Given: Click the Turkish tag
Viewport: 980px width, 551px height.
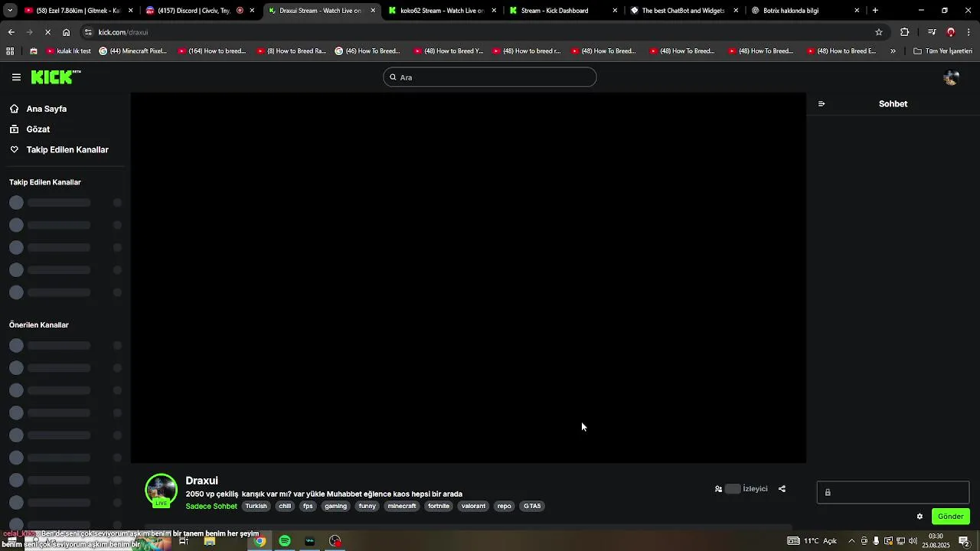Looking at the screenshot, I should coord(256,507).
